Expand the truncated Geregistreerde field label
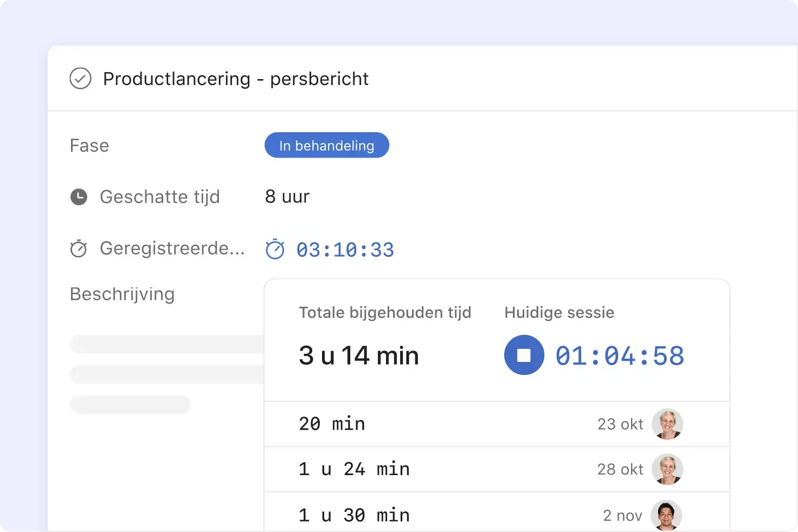The height and width of the screenshot is (532, 798). 172,249
